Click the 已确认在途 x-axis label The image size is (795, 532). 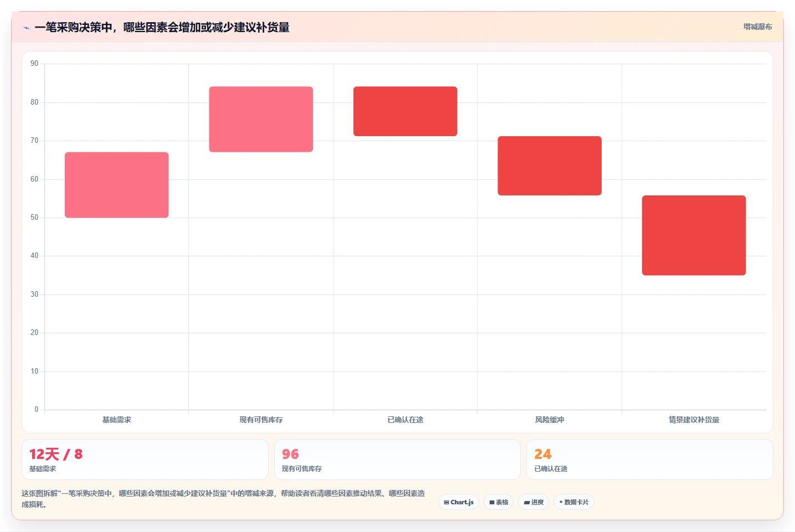405,420
